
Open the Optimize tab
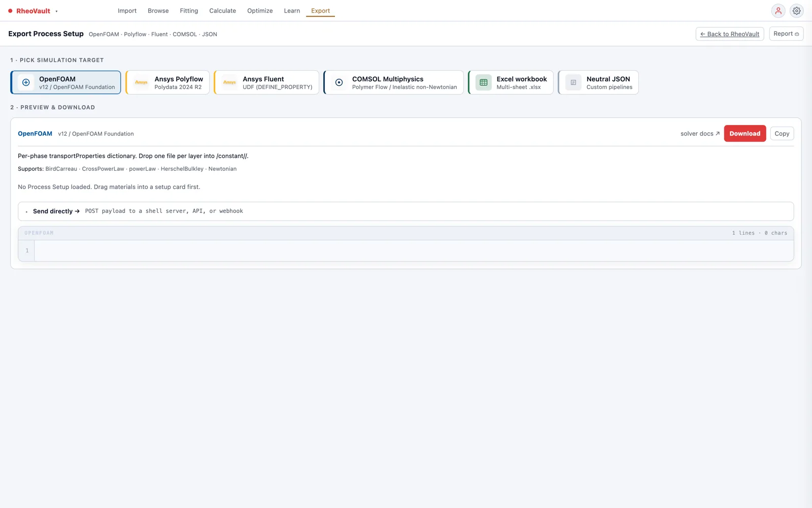(260, 11)
